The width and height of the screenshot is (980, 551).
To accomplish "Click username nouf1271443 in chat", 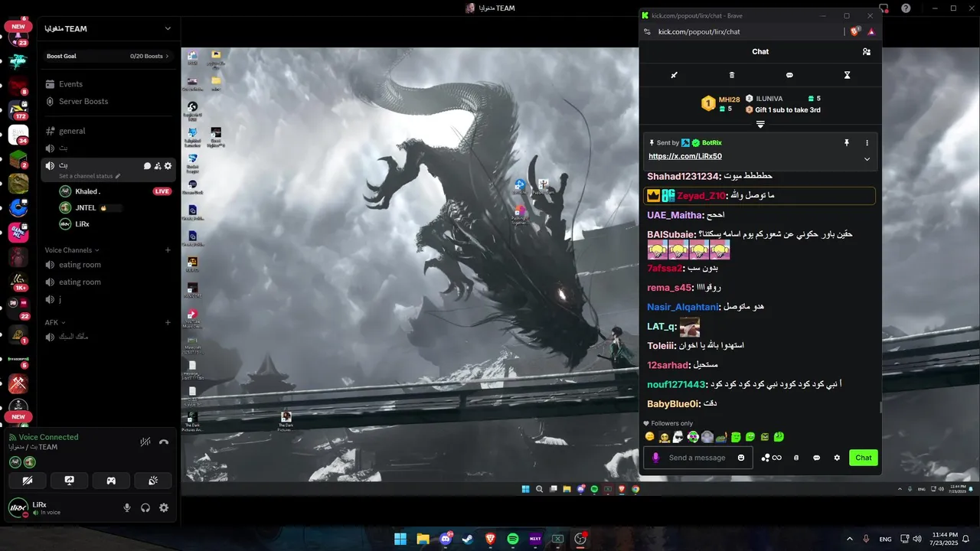I will point(676,384).
